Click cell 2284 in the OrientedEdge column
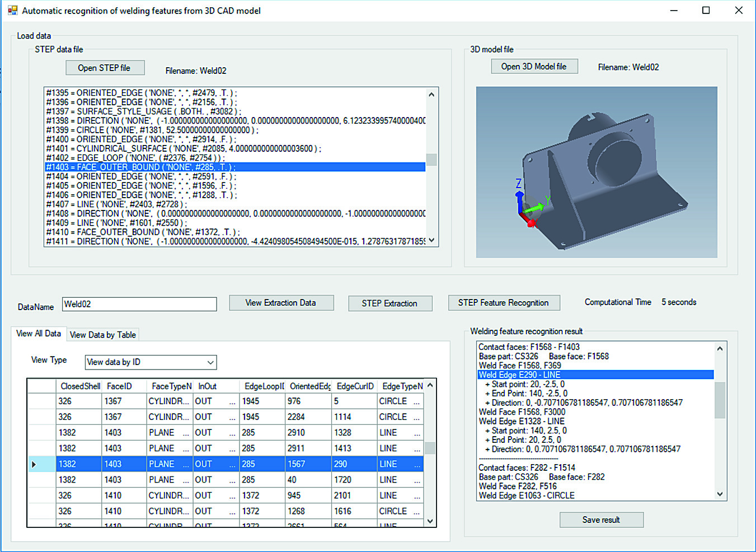The width and height of the screenshot is (756, 552). 309,417
